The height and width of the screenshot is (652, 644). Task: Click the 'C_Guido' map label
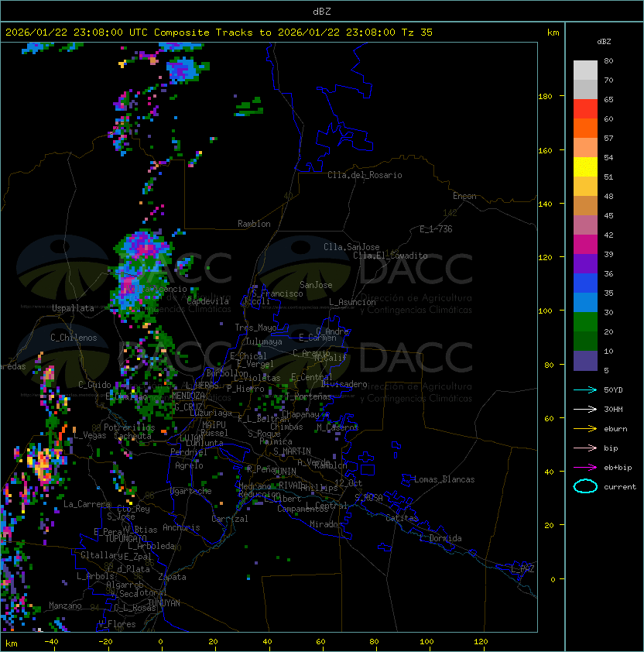pos(94,385)
